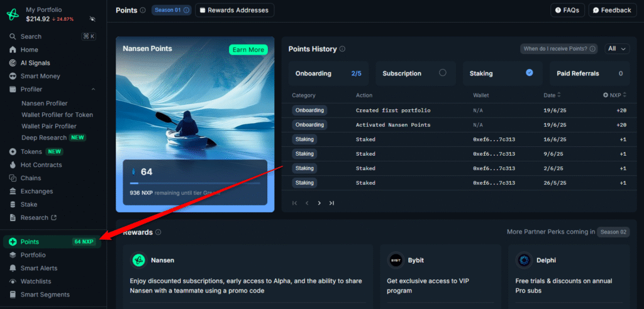Open the Watchlists eye icon
644x309 pixels.
point(13,281)
